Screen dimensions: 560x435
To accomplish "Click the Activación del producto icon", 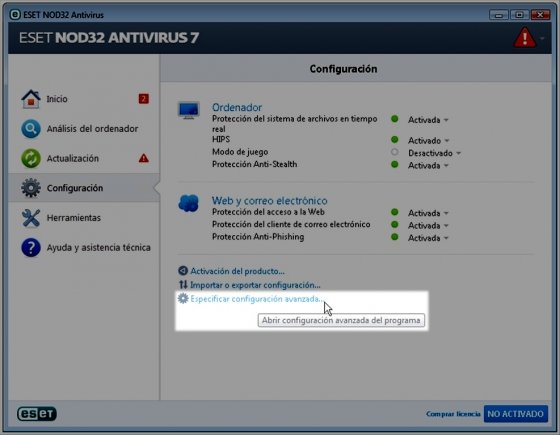I will tap(183, 271).
